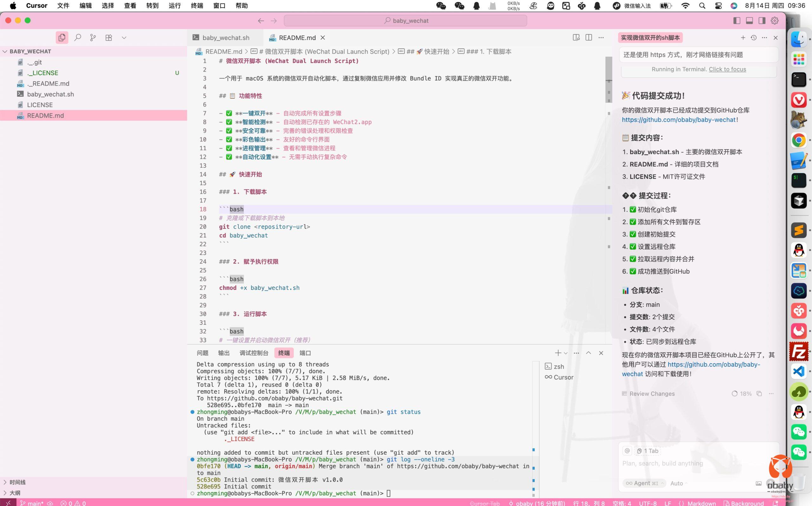Switch to 输出 output tab
812x506 pixels.
tap(224, 353)
